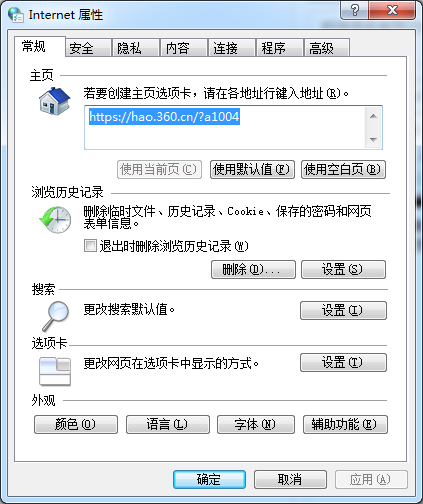This screenshot has width=423, height=504.
Task: Open the 删除 browsing history dialog
Action: (253, 269)
